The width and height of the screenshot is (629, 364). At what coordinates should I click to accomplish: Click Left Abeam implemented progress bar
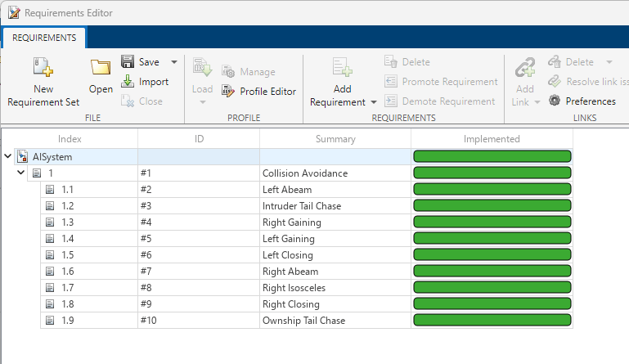click(492, 190)
